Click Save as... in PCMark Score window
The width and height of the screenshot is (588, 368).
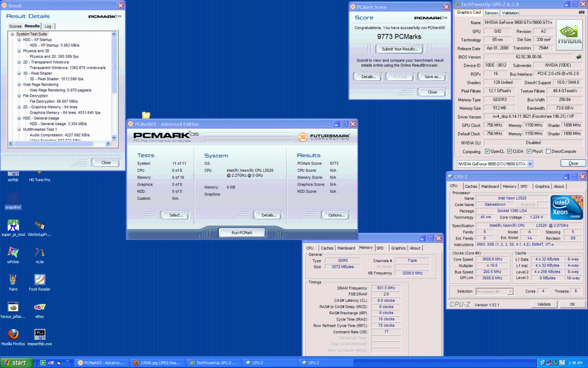432,77
